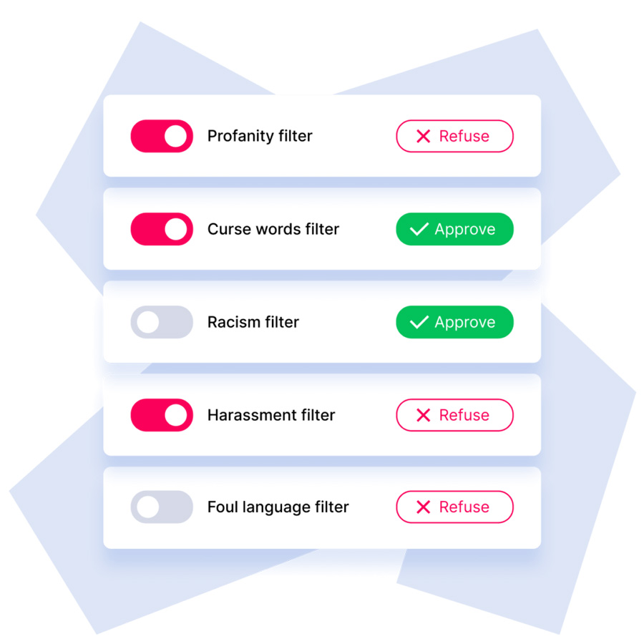
Task: Click Refuse button for Foul language filter
Action: coord(454,507)
